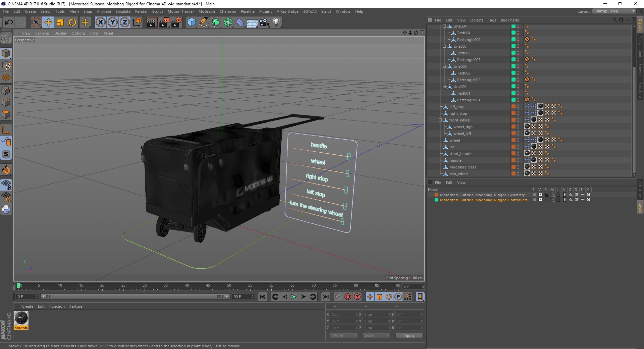Open the Layers side tab
Image resolution: width=644 pixels, height=349 pixels.
[x=640, y=207]
